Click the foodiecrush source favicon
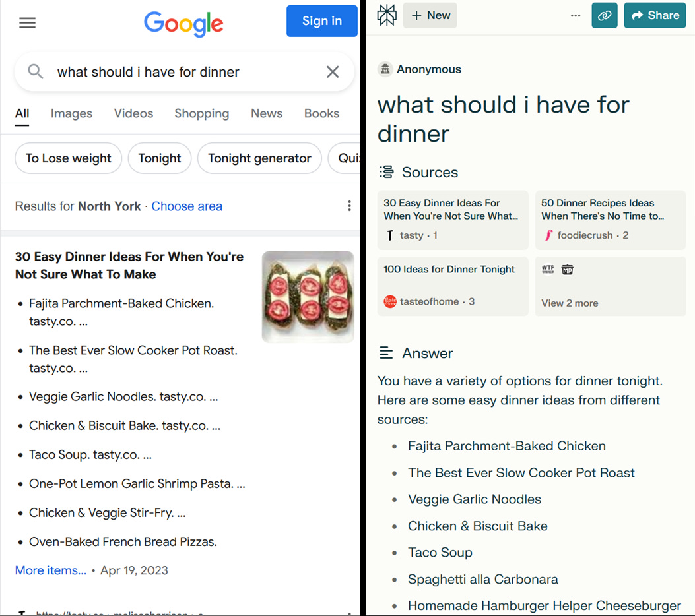The height and width of the screenshot is (616, 695). point(548,235)
